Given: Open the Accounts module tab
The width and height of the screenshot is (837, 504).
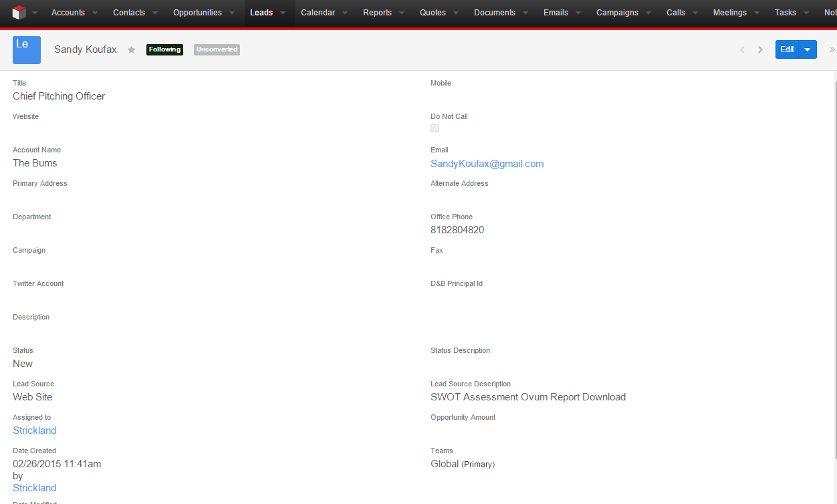Looking at the screenshot, I should (x=68, y=13).
